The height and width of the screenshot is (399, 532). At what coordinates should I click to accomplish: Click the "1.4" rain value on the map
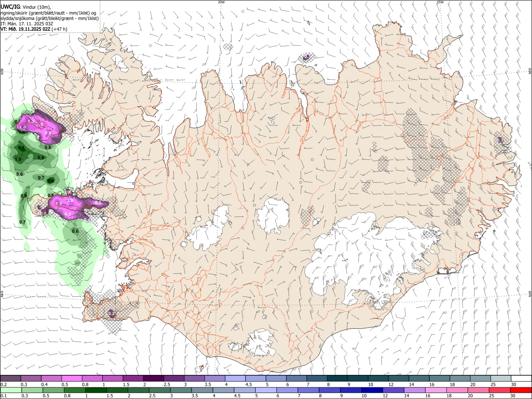coord(51,181)
